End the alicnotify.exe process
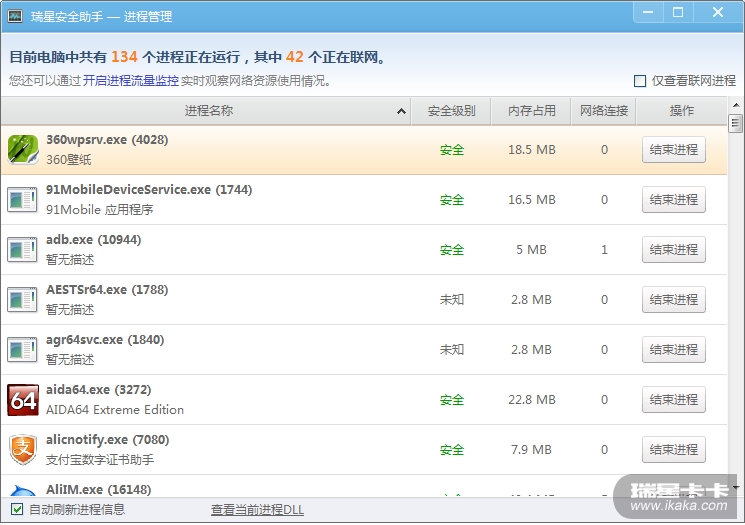This screenshot has height=525, width=745. [674, 450]
